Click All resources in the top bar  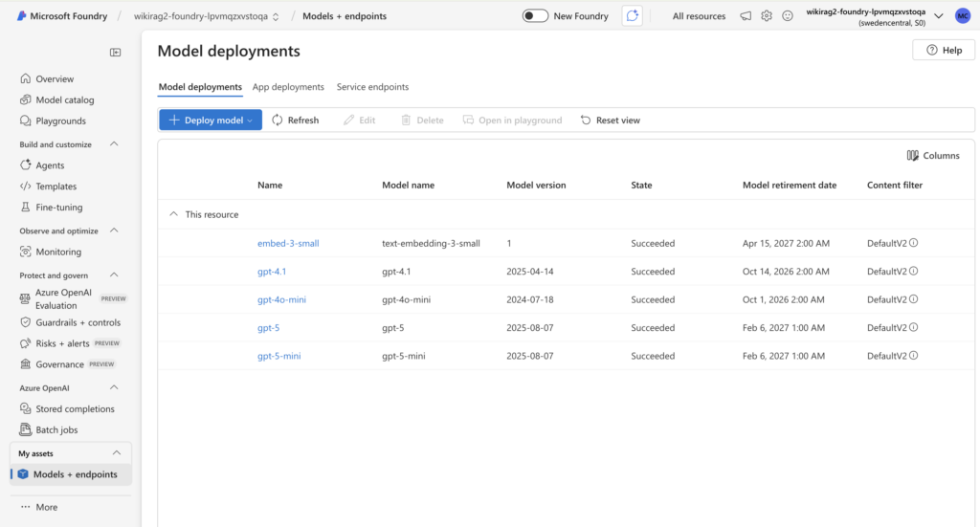click(x=699, y=16)
